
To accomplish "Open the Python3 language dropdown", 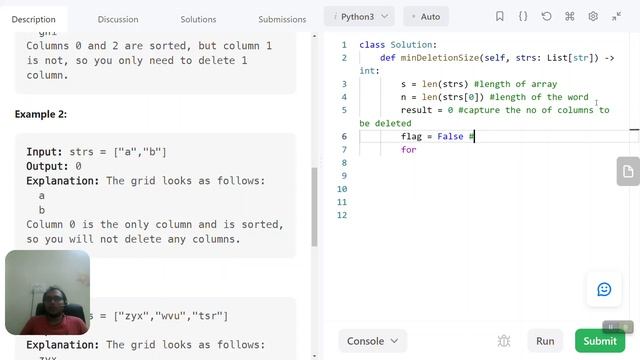I will [359, 17].
